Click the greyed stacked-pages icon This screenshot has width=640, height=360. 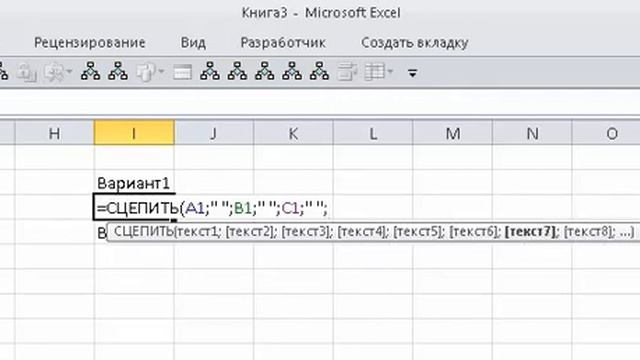[x=146, y=72]
